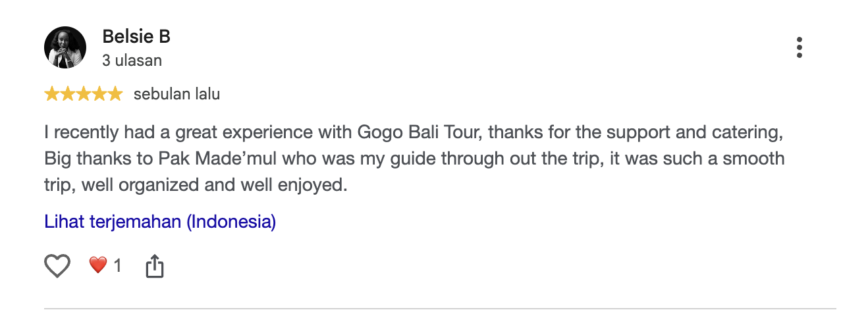
Task: Click the fifth yellow rating star
Action: click(115, 94)
